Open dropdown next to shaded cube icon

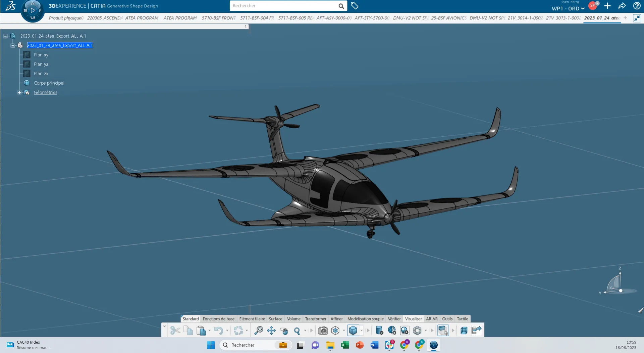coord(362,330)
